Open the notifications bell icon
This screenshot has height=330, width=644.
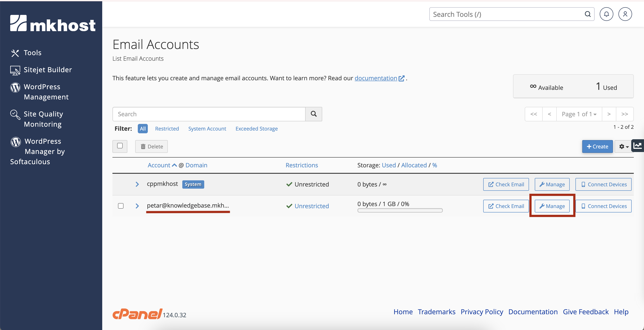click(x=606, y=14)
